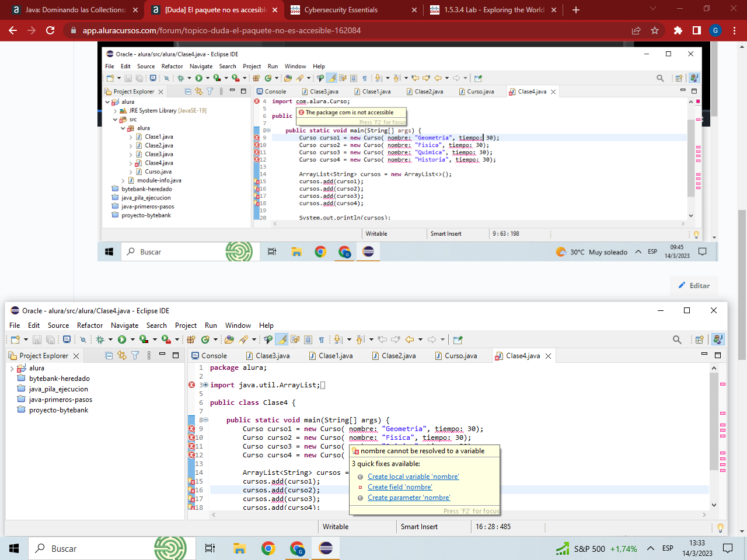Click quick fix Create parameter 'nombre'
Screen dimensions: 747x560
coord(409,498)
